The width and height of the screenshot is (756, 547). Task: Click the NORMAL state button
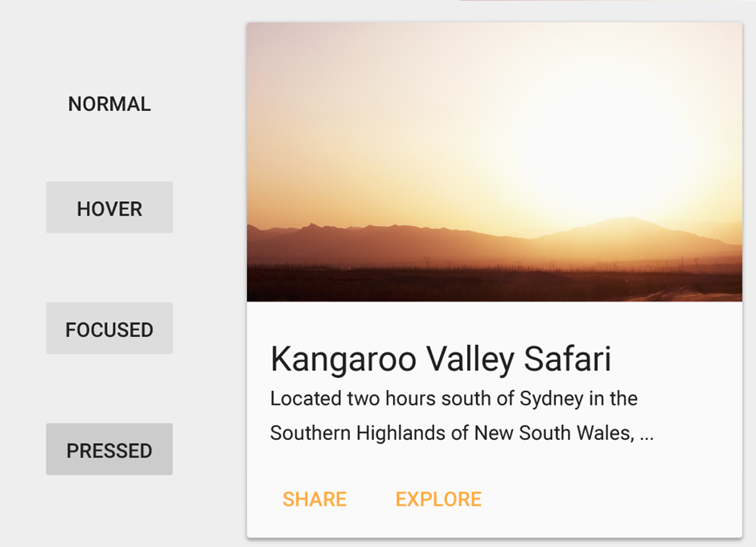click(109, 105)
